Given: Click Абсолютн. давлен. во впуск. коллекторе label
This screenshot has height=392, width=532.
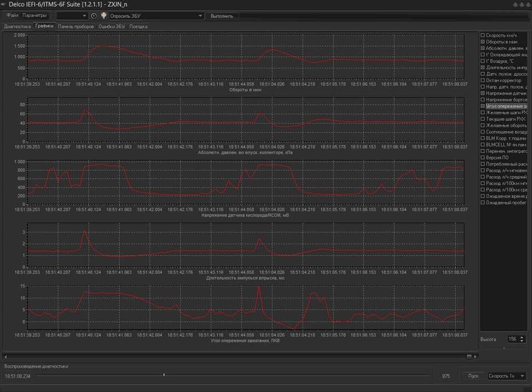Looking at the screenshot, I should [x=245, y=153].
